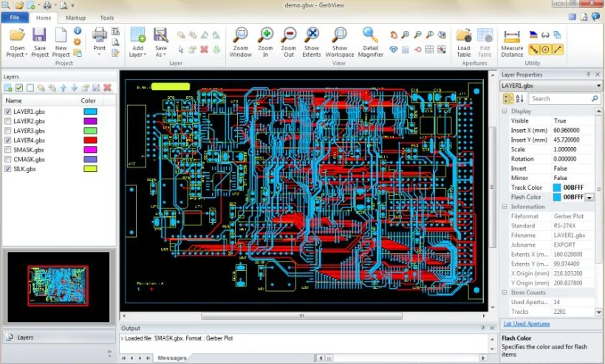Click red delete layer icon in Layers toolbar
This screenshot has width=605, height=364.
[x=107, y=88]
